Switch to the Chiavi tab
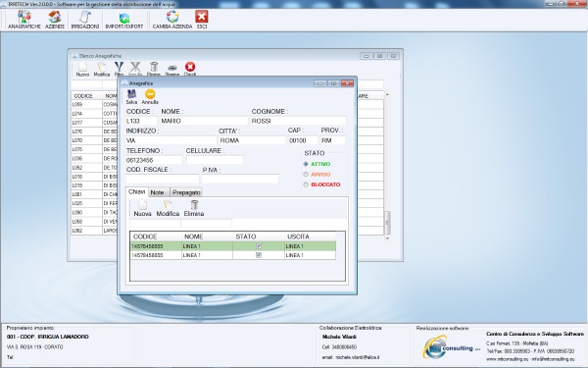This screenshot has width=588, height=368. pos(137,191)
